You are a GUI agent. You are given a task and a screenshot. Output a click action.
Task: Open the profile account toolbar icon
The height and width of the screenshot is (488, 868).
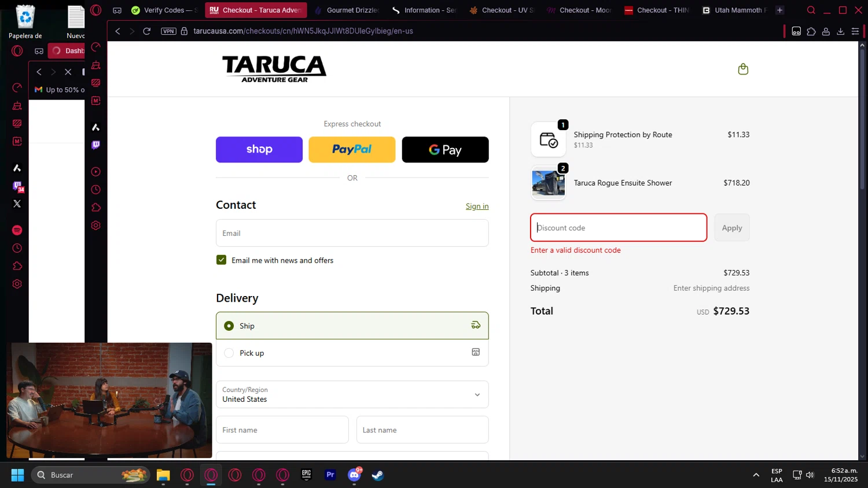click(x=826, y=31)
